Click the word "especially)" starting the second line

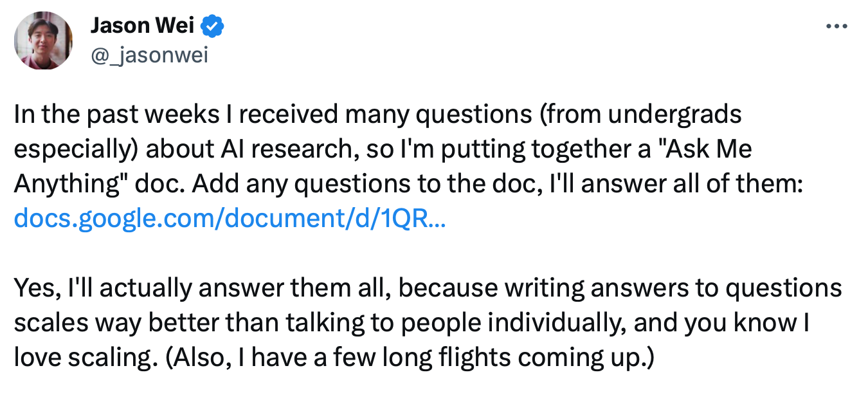76,149
